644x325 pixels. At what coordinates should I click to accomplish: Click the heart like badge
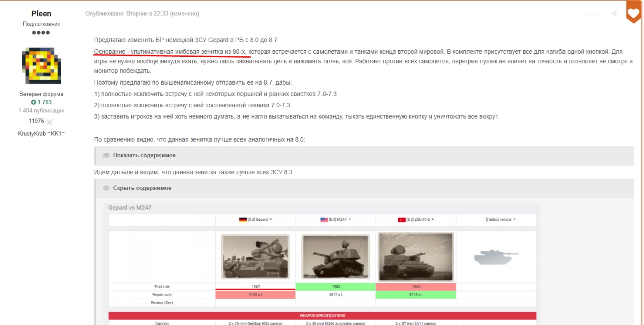point(633,12)
